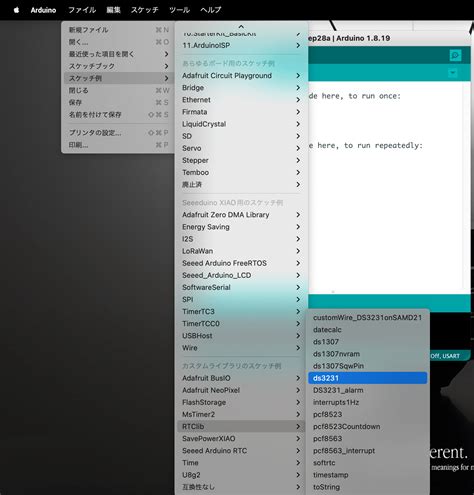
Task: Choose 名前を付けて保存 entry
Action: pos(118,115)
